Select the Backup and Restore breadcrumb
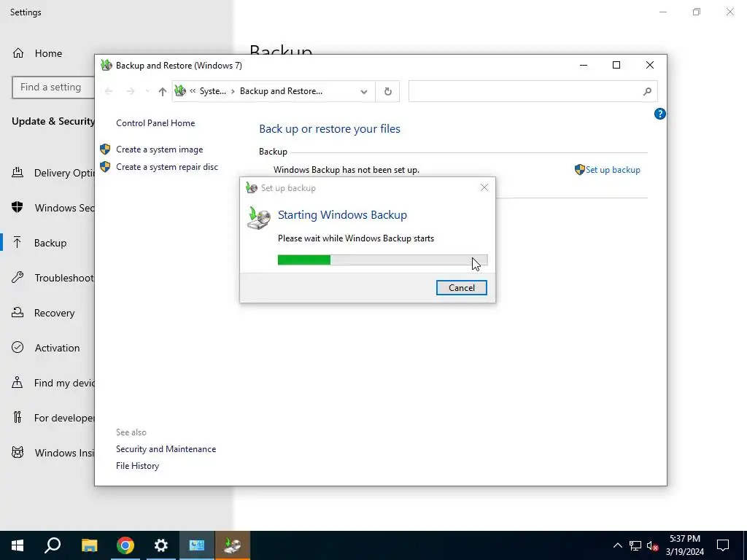This screenshot has width=747, height=560. 281,91
